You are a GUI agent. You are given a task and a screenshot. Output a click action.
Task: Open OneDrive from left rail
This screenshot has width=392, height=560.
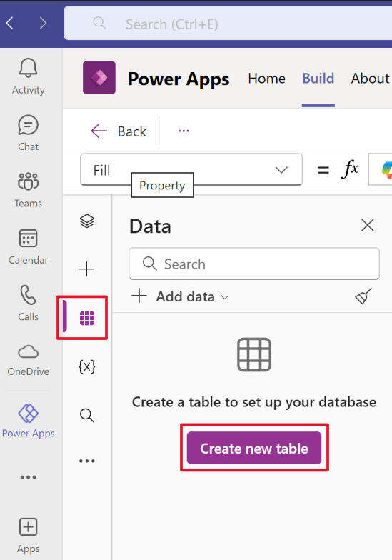tap(29, 360)
